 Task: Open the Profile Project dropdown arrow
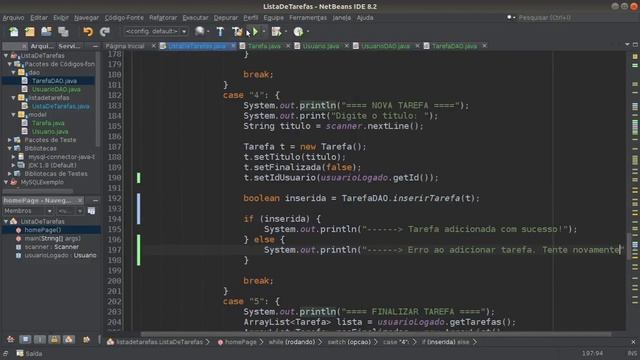click(x=307, y=31)
